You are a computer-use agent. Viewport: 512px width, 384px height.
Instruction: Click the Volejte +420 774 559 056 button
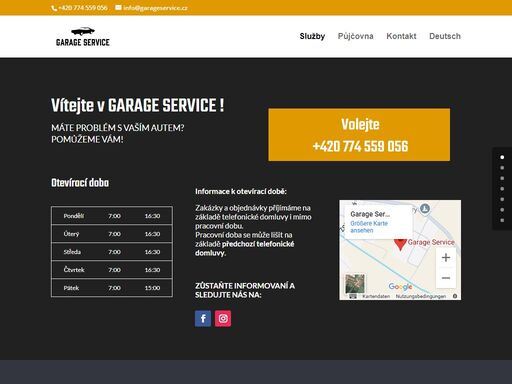(359, 135)
